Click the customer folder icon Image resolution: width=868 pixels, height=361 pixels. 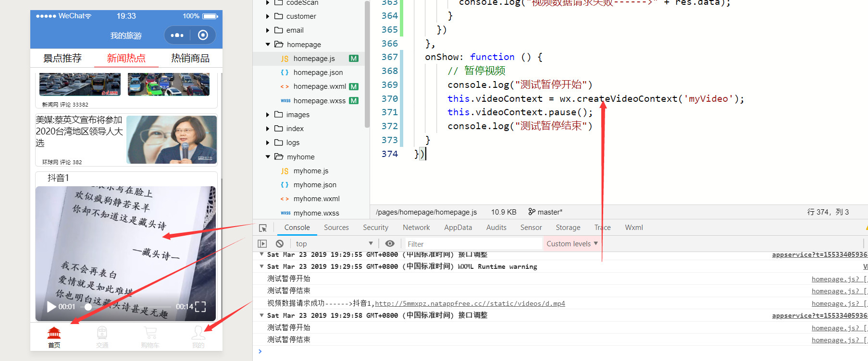[x=279, y=16]
